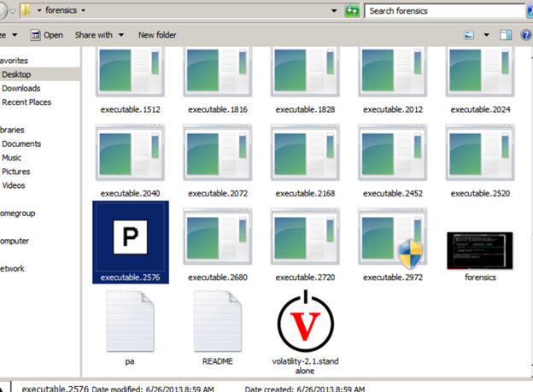Expand the address bar history dropdown
This screenshot has height=392, width=533.
[x=334, y=11]
